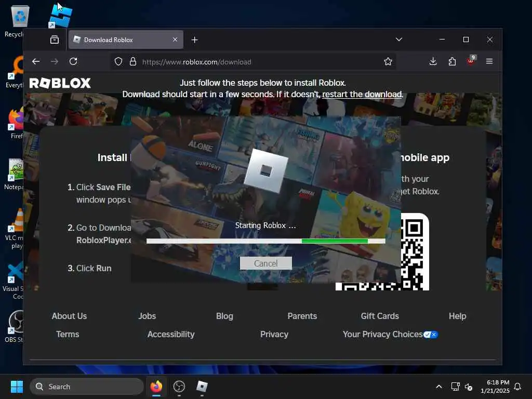Image resolution: width=532 pixels, height=399 pixels.
Task: Open the clock showing 6:18 PM
Action: point(495,387)
